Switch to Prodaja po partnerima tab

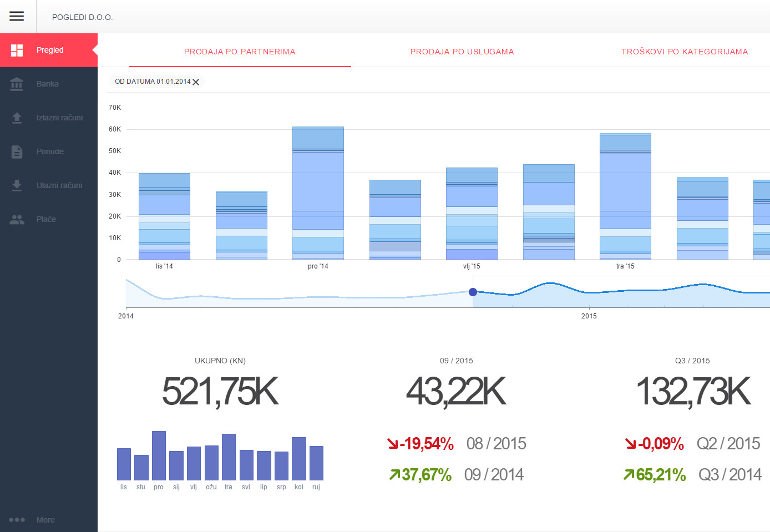tap(240, 52)
